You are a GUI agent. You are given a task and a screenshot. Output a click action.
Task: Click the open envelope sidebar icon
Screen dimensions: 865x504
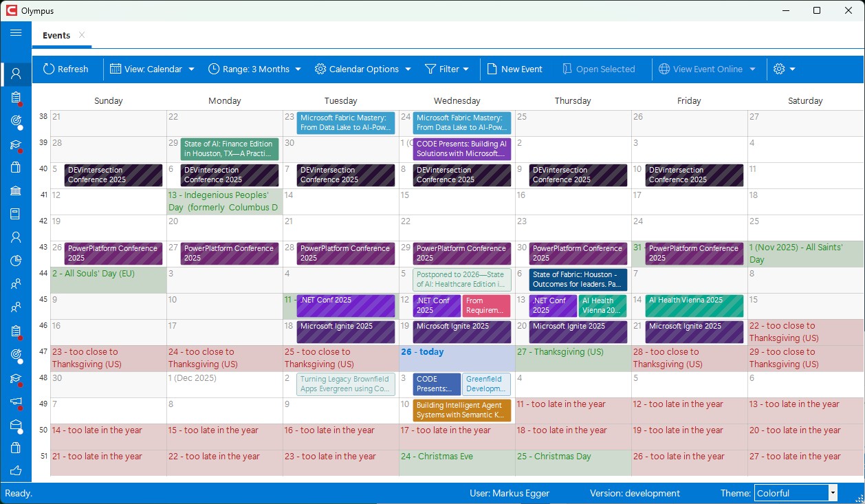pos(16,426)
